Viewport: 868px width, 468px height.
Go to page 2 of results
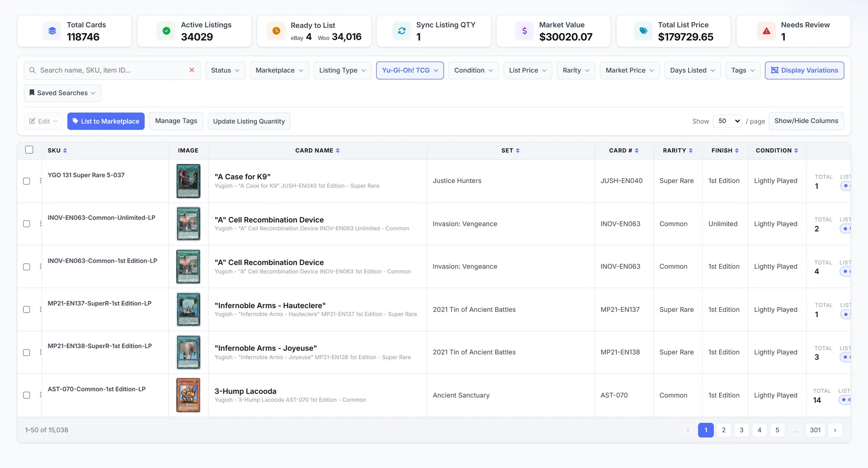pos(724,430)
